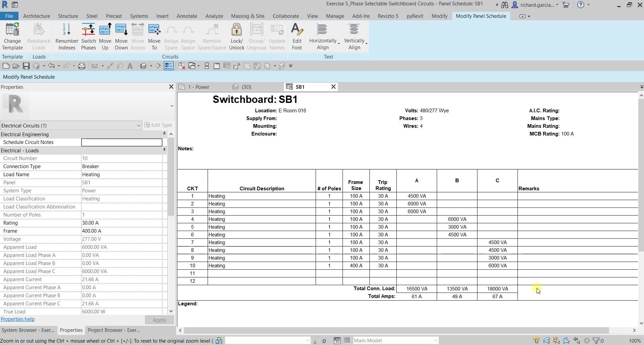Open the Edit Font tool

pyautogui.click(x=297, y=35)
